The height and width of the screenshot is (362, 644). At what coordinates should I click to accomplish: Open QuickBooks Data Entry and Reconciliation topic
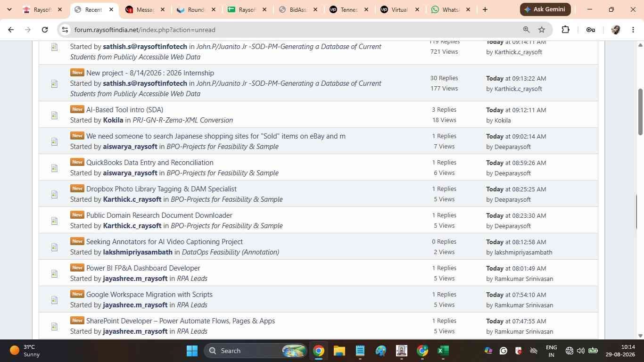click(149, 163)
